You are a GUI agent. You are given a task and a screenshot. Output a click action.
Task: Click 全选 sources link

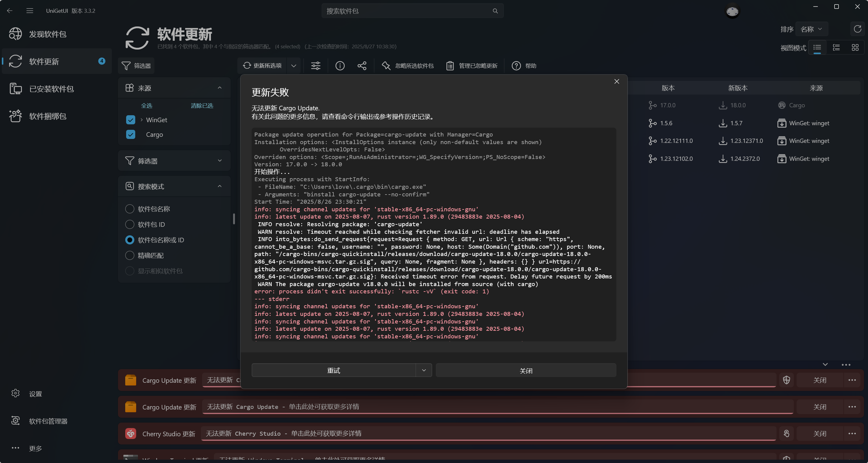point(146,106)
